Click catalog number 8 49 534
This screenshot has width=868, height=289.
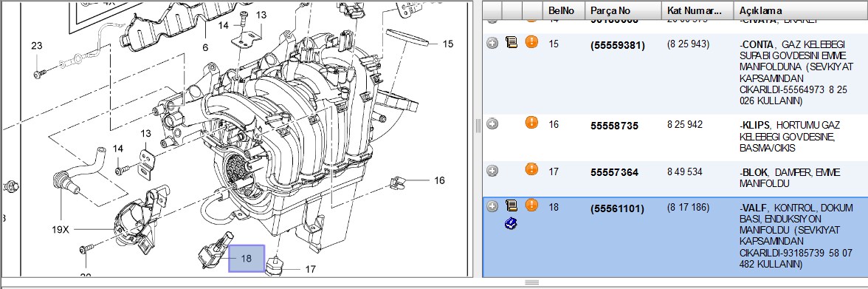tap(685, 171)
